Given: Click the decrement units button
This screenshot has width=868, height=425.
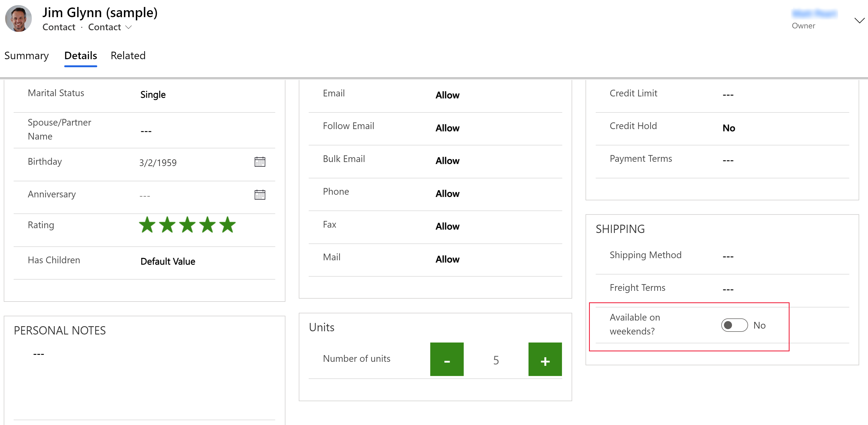Looking at the screenshot, I should (447, 360).
